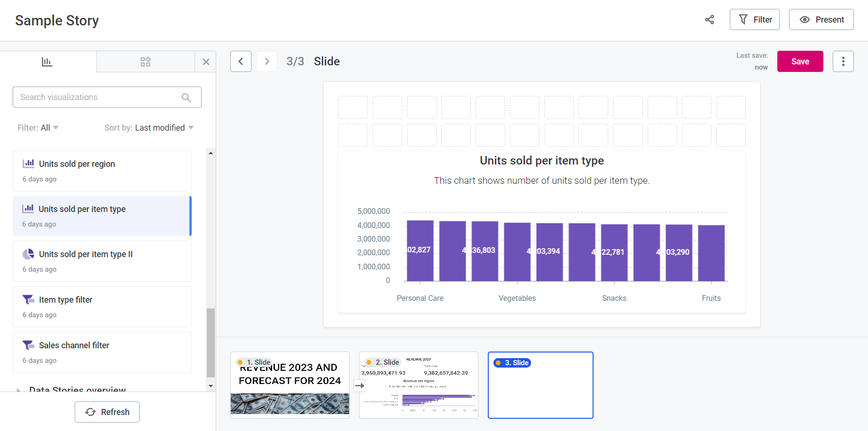Open the Visualizations tab with bar chart icon
Viewport: 868px width, 431px height.
coord(47,61)
